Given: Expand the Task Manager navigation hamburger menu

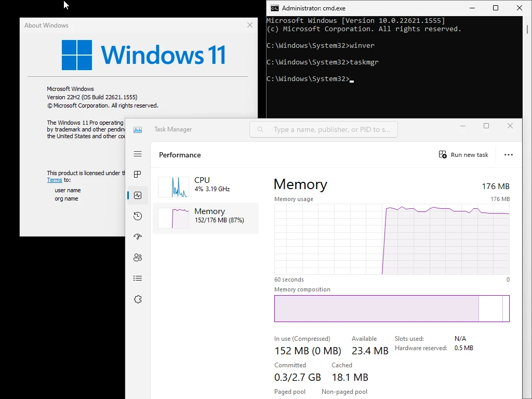Looking at the screenshot, I should pyautogui.click(x=137, y=154).
